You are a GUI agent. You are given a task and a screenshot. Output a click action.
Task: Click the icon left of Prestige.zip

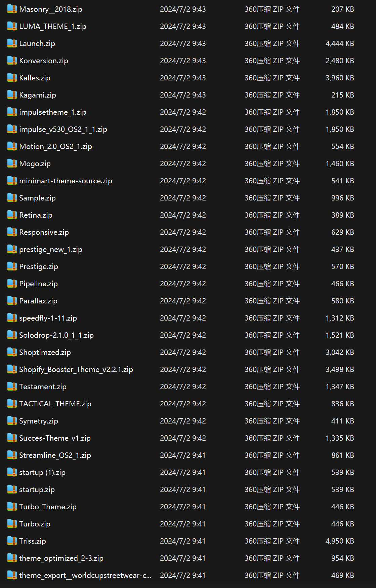tap(12, 266)
